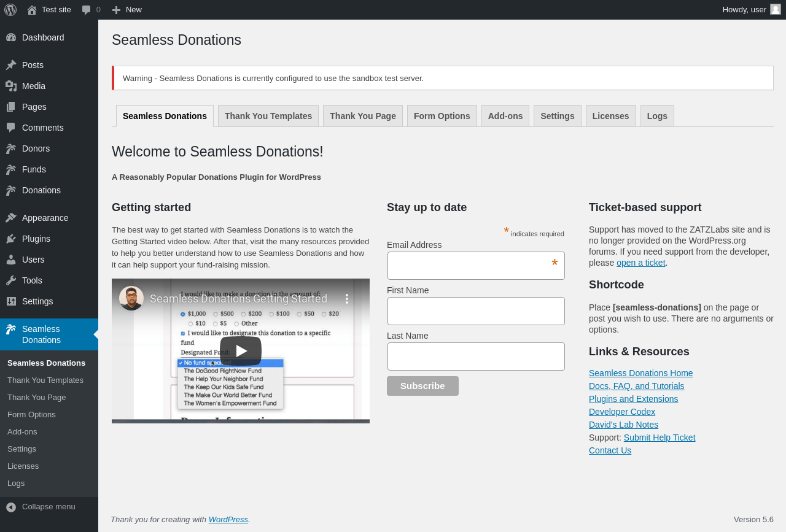This screenshot has height=532, width=786.
Task: Click the WordPress footer link
Action: (x=228, y=519)
